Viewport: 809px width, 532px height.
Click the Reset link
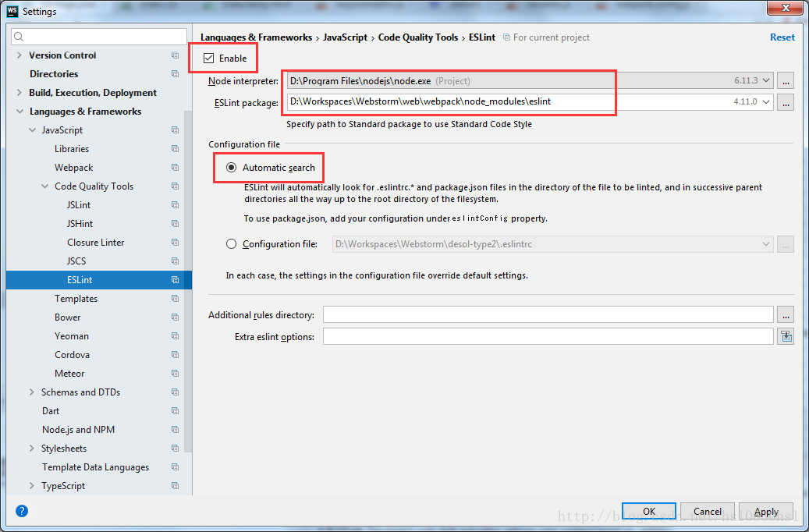[782, 37]
